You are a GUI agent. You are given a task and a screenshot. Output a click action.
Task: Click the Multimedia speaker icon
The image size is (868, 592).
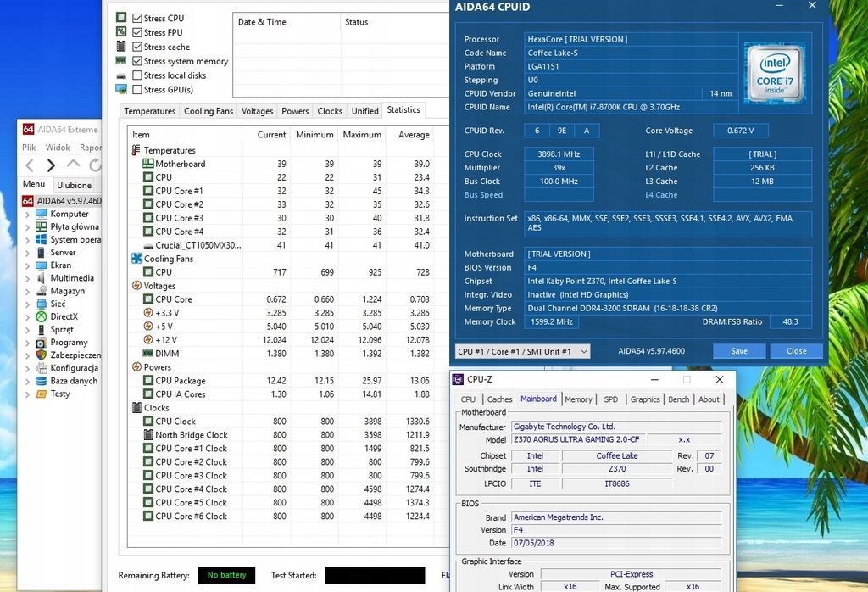pos(42,278)
